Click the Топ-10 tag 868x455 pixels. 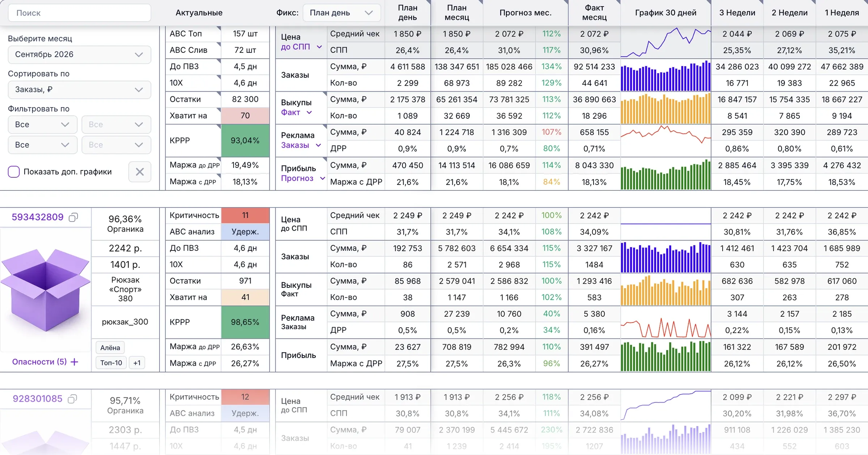111,363
